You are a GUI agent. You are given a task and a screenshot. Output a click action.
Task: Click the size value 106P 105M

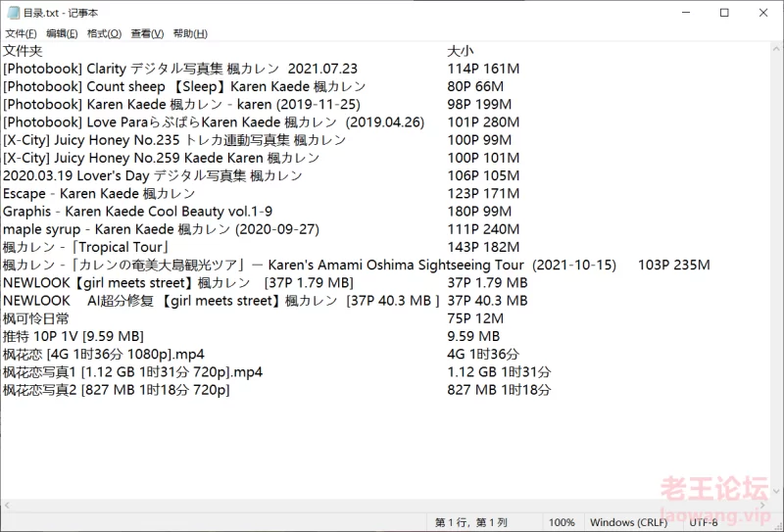click(483, 176)
